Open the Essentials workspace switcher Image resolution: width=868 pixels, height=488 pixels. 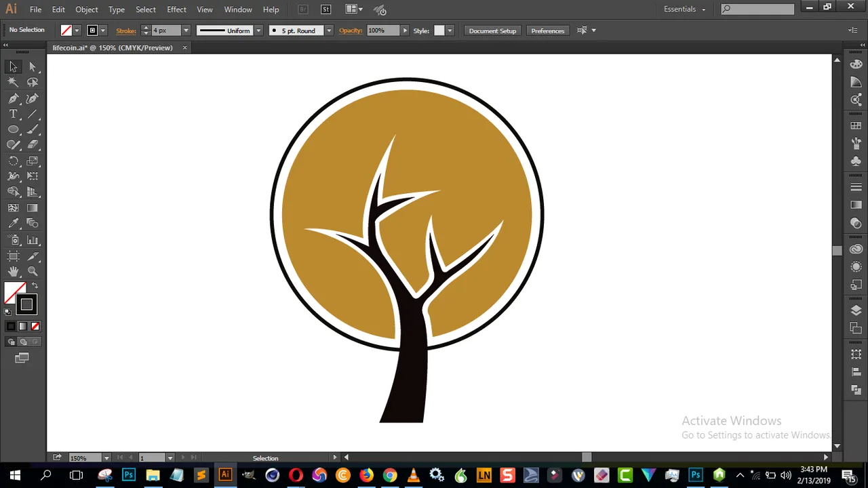pos(685,9)
